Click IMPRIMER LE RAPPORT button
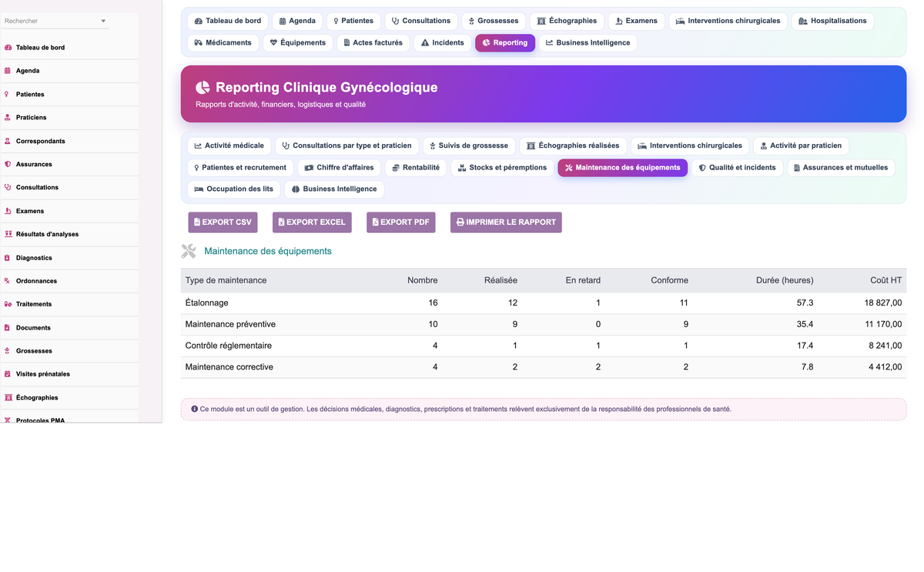Screen dimensions: 924x572 (x=506, y=222)
